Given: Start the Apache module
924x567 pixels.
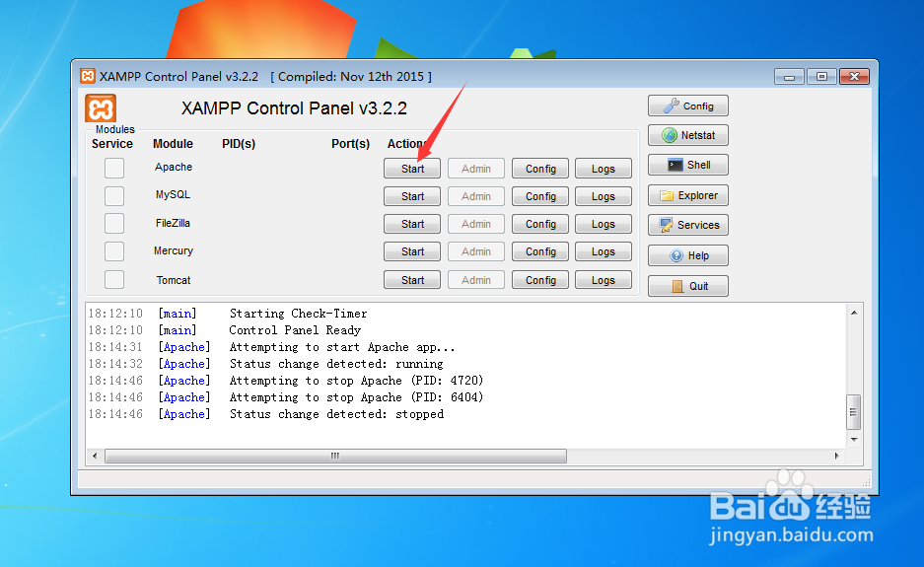Looking at the screenshot, I should tap(412, 169).
